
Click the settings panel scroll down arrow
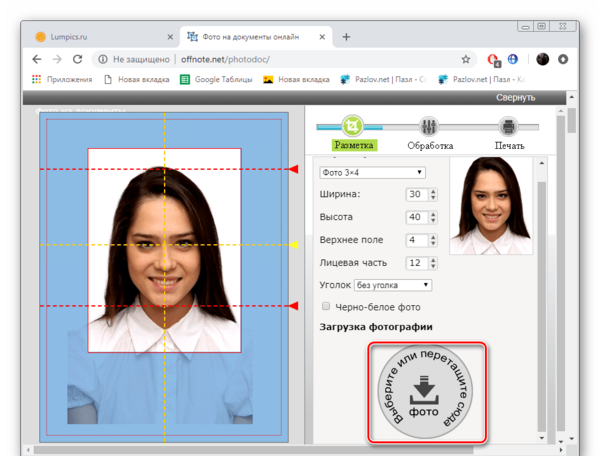542,438
